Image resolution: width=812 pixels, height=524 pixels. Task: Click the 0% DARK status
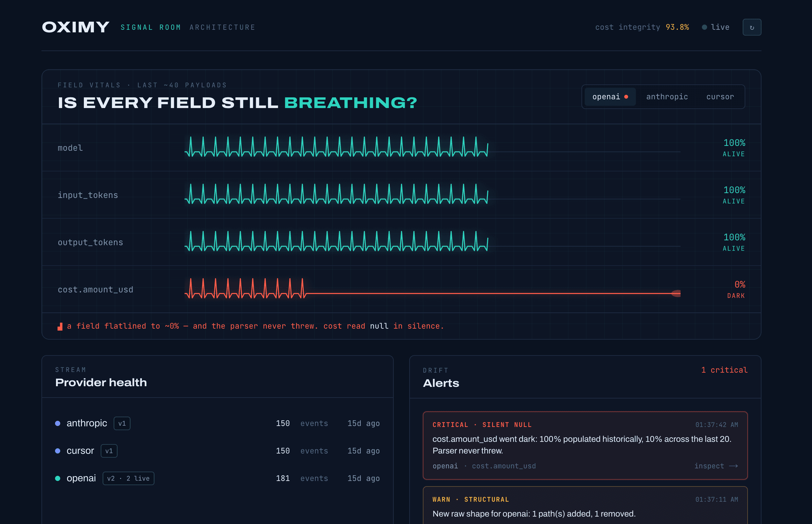(x=736, y=289)
